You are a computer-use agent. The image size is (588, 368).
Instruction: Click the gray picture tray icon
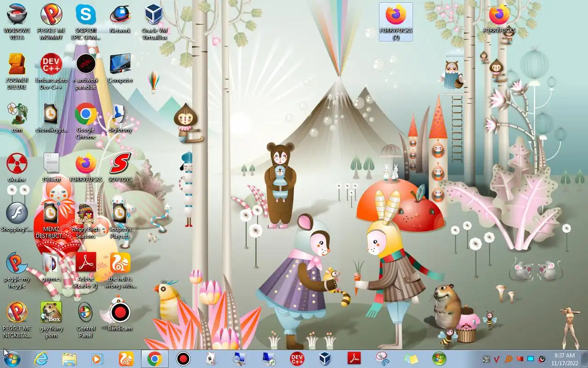click(486, 359)
